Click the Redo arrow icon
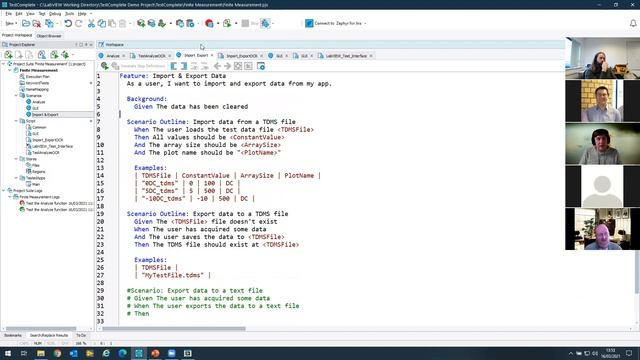 click(78, 23)
